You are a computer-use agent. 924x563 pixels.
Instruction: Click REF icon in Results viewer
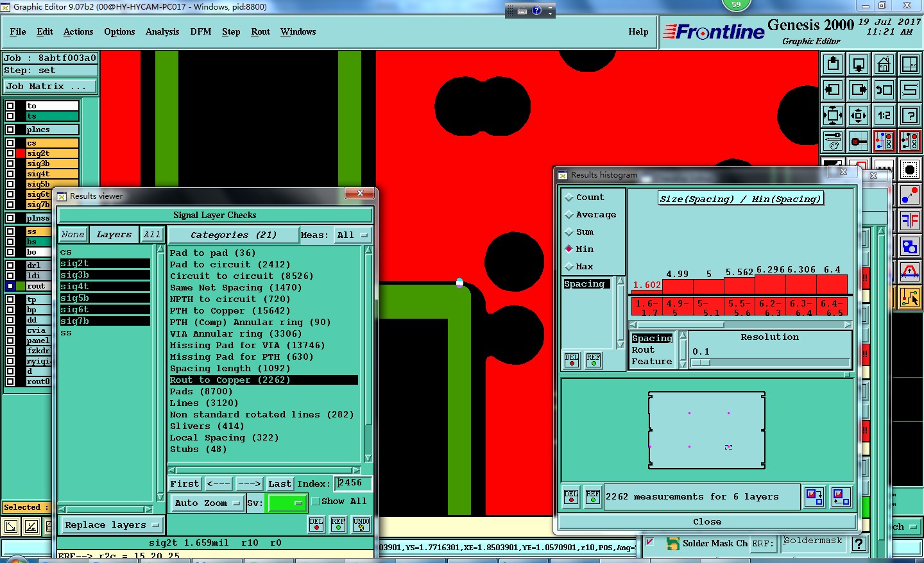[339, 525]
